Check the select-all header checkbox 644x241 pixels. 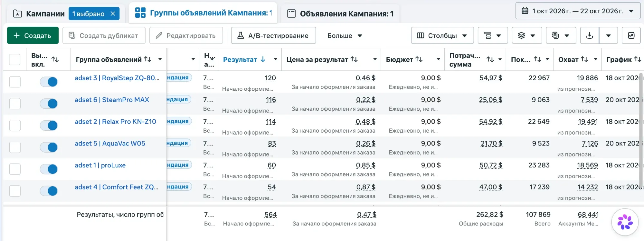point(15,59)
